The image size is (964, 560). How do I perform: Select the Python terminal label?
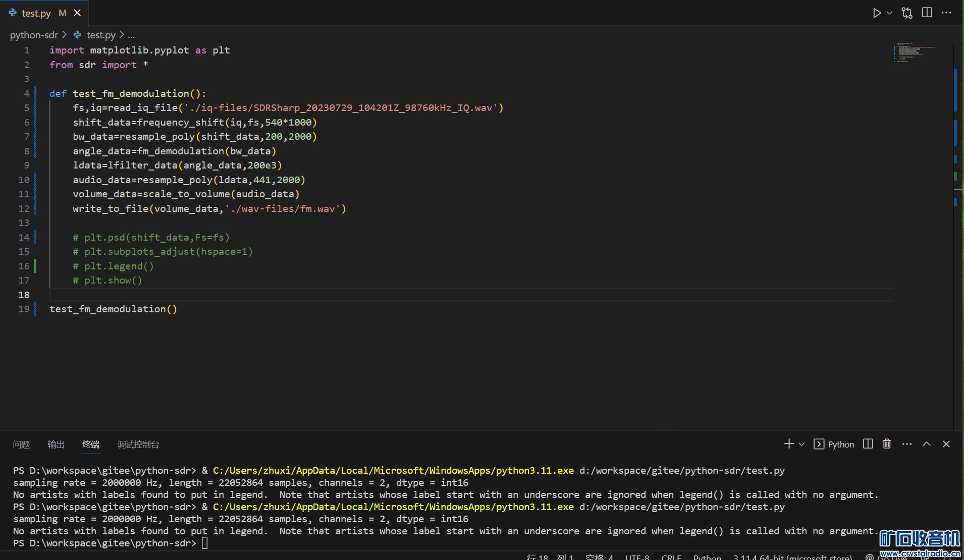840,444
